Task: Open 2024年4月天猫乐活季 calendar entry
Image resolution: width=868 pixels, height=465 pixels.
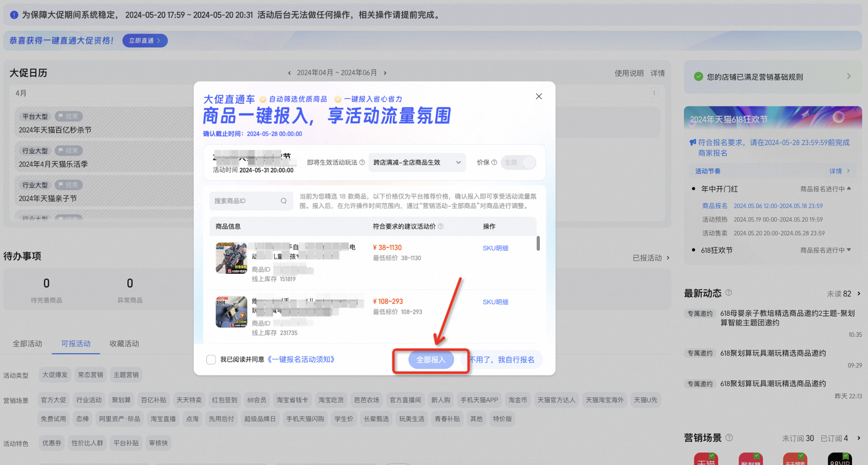Action: pyautogui.click(x=53, y=164)
